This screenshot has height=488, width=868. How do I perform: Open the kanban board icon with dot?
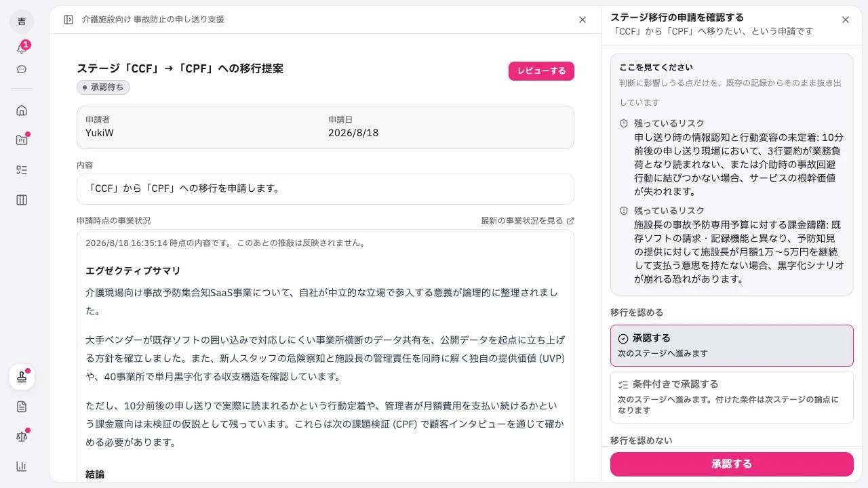22,140
